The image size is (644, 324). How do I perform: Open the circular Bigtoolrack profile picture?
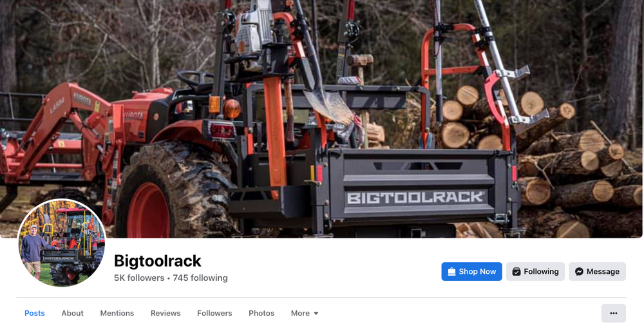click(62, 243)
